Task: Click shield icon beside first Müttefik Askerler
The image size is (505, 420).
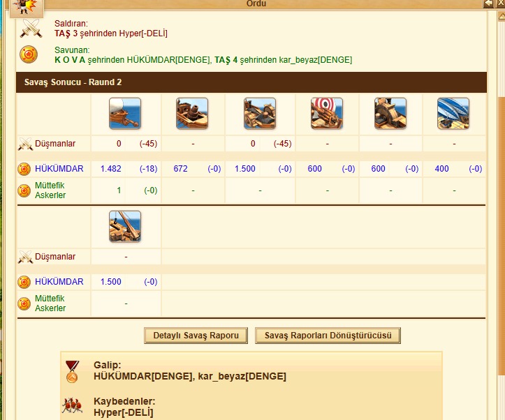Action: click(24, 190)
